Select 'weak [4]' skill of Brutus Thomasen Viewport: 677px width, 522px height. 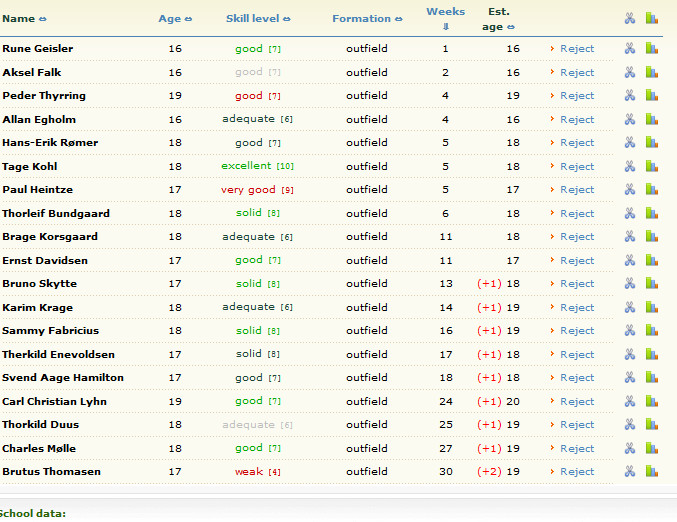(258, 471)
